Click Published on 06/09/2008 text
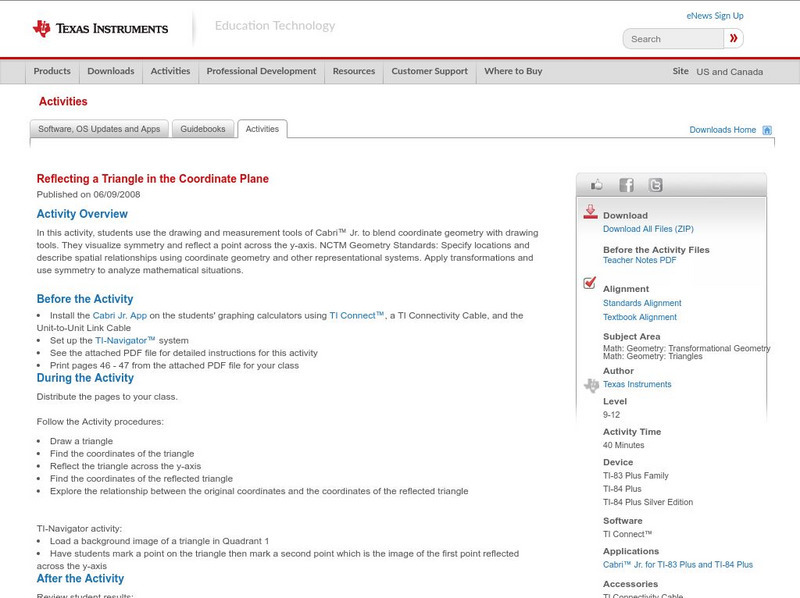 88,194
